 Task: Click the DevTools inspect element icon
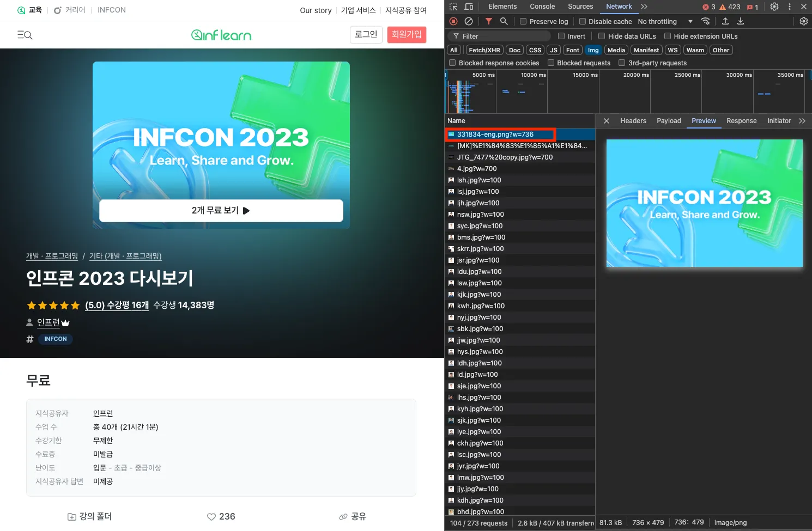pos(453,7)
